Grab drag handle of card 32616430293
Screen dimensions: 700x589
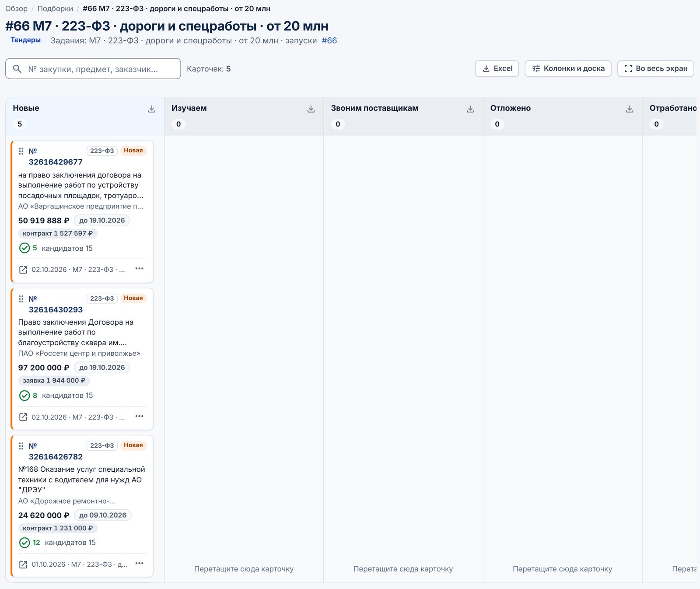(21, 299)
